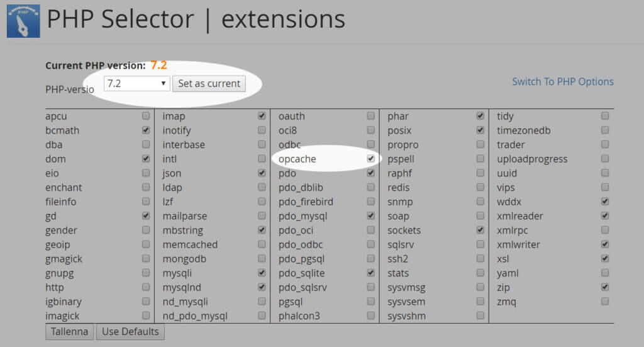Enable the intl extension checkbox
The width and height of the screenshot is (644, 347).
pyautogui.click(x=262, y=159)
